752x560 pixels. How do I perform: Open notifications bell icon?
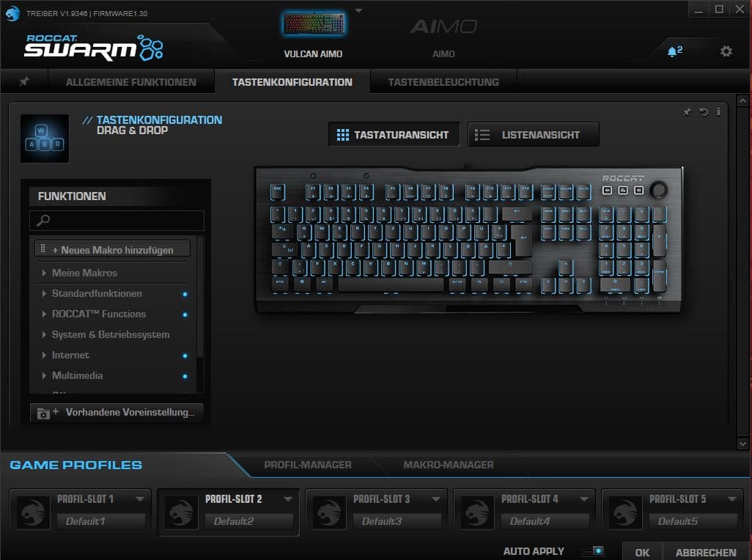pos(673,51)
